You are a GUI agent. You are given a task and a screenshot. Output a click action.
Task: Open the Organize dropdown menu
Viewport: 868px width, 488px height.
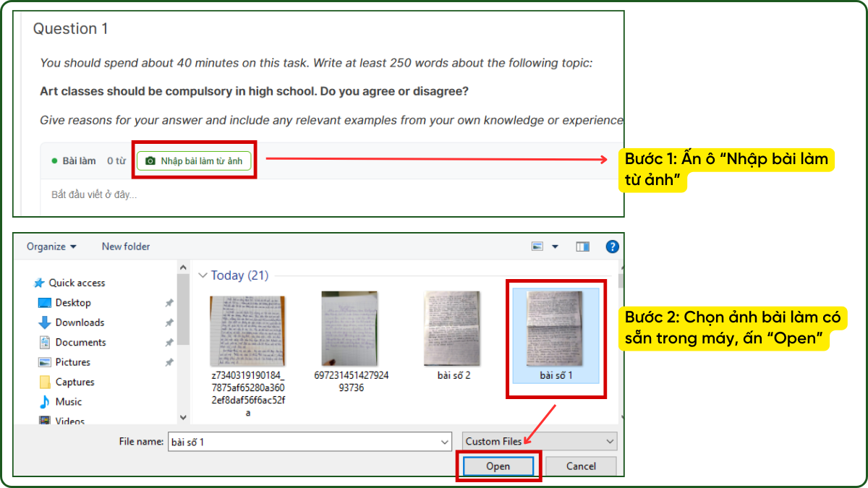coord(51,247)
